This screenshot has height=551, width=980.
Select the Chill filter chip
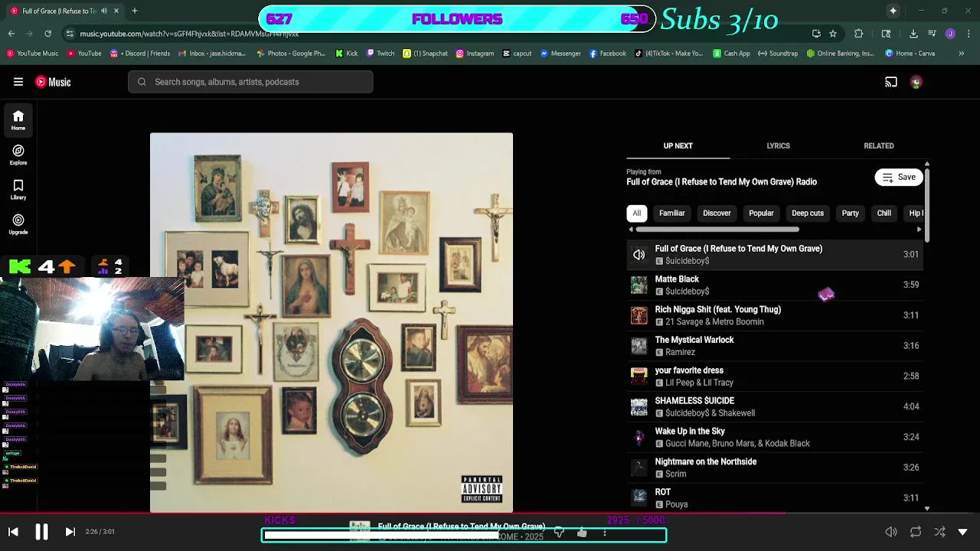[x=884, y=213]
